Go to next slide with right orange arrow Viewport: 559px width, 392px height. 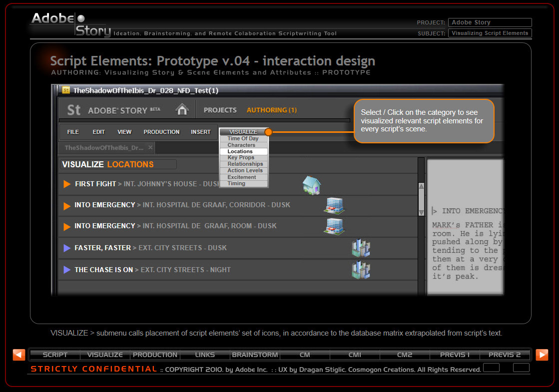coord(542,355)
